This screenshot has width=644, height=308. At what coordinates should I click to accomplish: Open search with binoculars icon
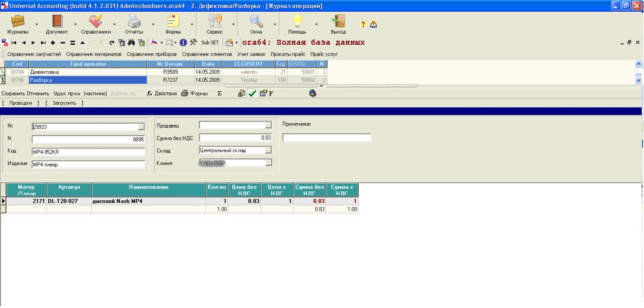pos(131,42)
